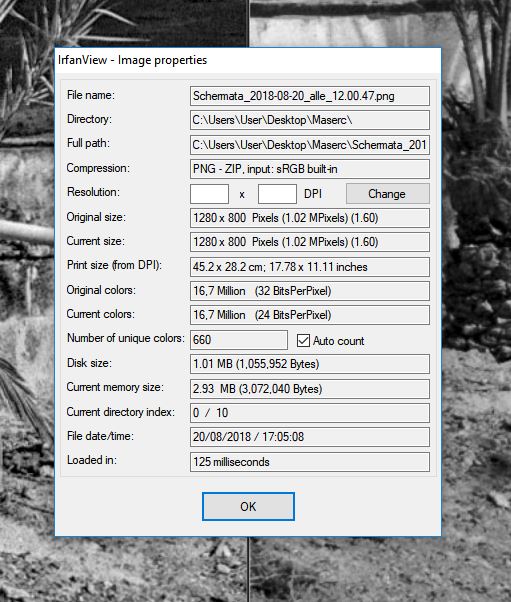Click the Print size field
Viewport: 511px width, 602px height.
point(310,267)
